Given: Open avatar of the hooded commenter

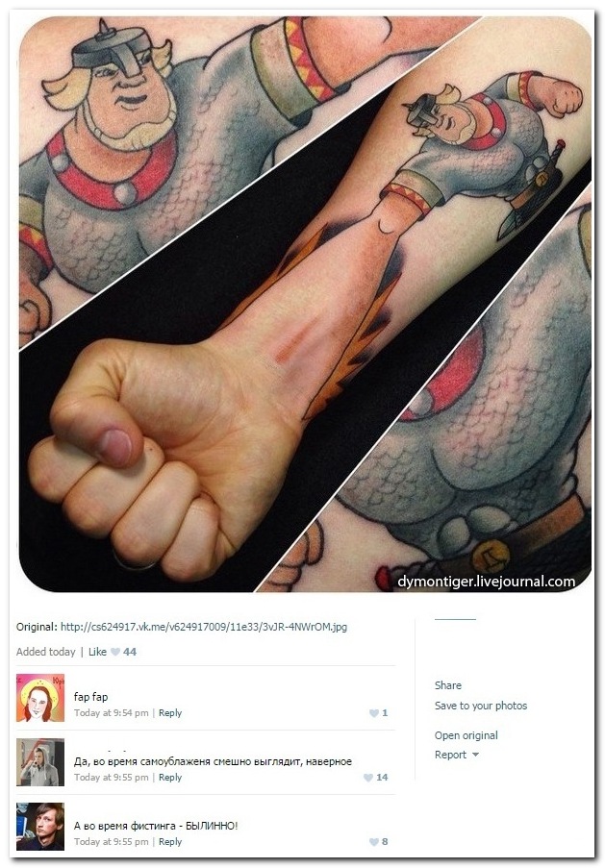Looking at the screenshot, I should (x=40, y=762).
